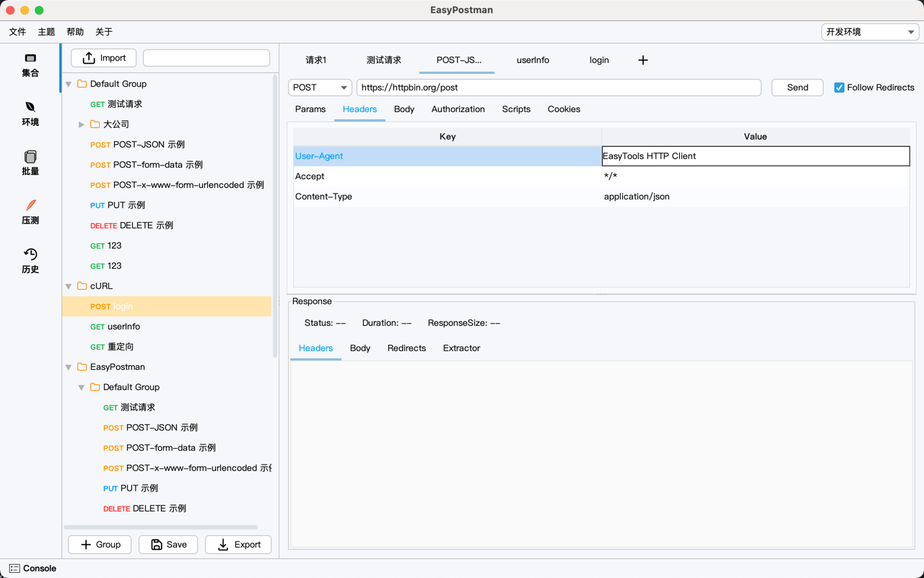924x578 pixels.
Task: Click the collection search field beside Import
Action: point(206,58)
